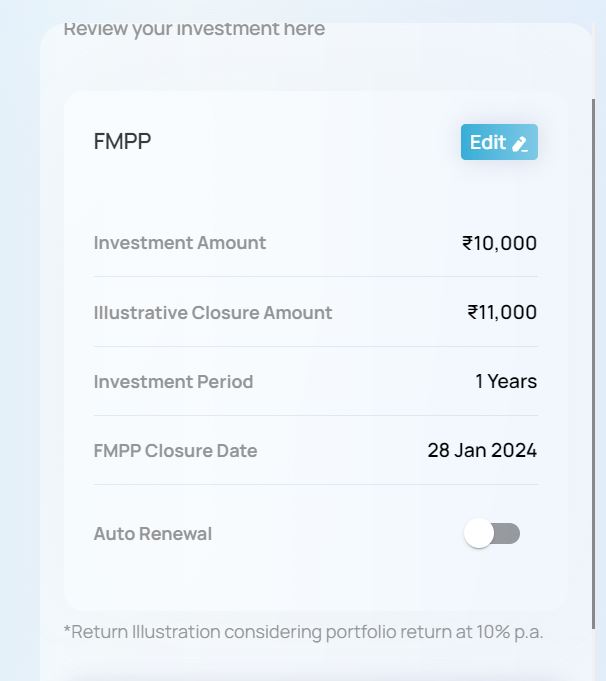
Task: Click the 28 Jan 2024 date
Action: [x=482, y=450]
